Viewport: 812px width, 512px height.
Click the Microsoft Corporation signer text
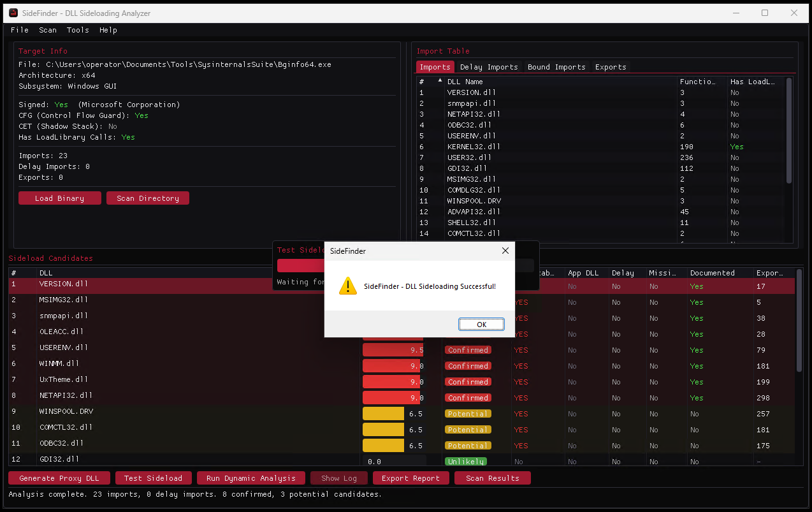[x=129, y=105]
